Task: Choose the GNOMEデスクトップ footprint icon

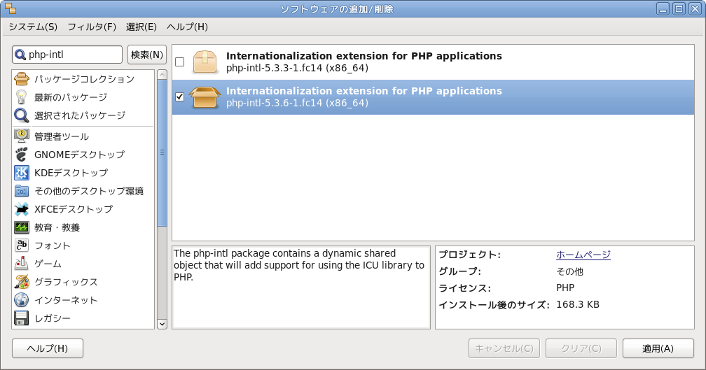Action: (22, 154)
